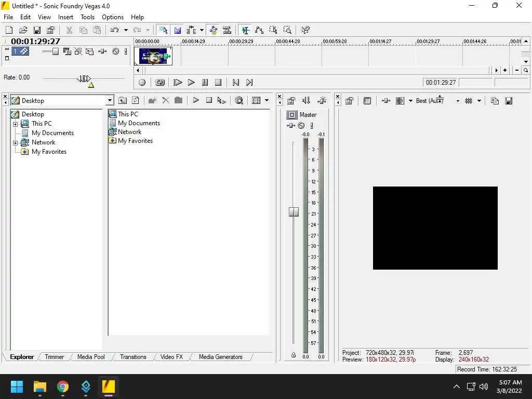This screenshot has width=532, height=399.
Task: Click the Stop button in transport bar
Action: pos(219,83)
